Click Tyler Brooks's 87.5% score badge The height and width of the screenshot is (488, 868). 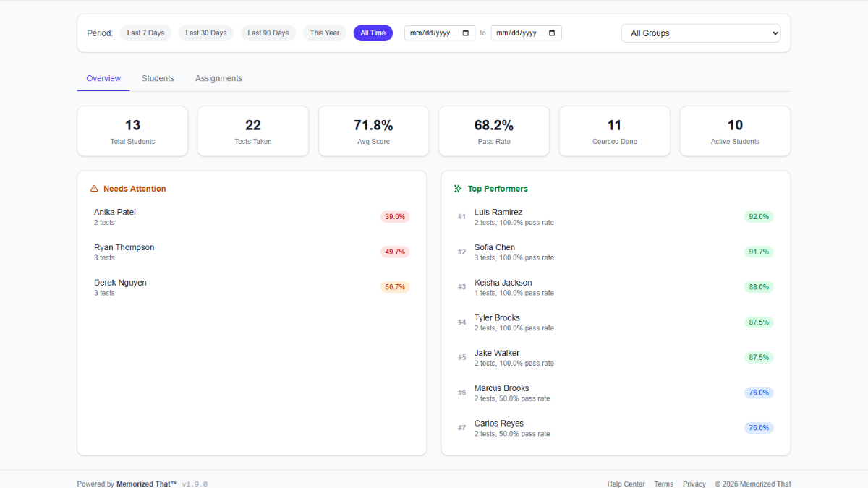[x=759, y=322]
